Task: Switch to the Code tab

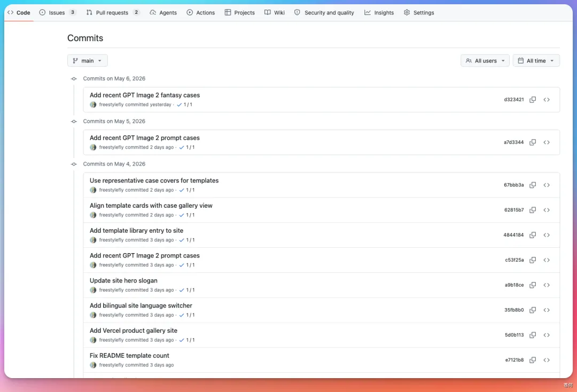Action: 19,12
